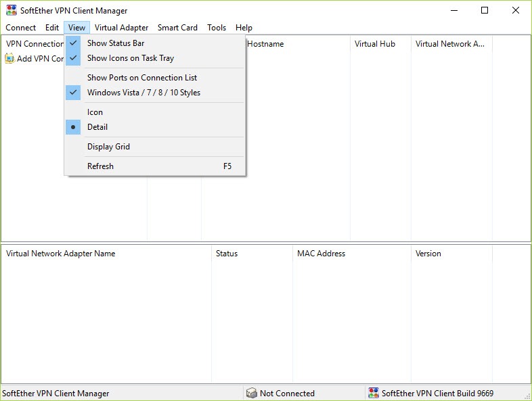The image size is (532, 401).
Task: Enable Display Grid in View menu
Action: click(108, 147)
